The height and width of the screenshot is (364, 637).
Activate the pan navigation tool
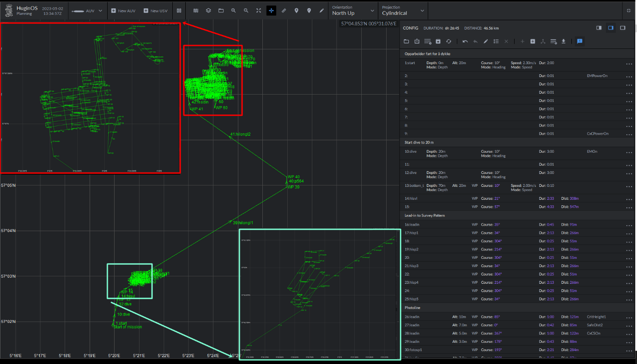pyautogui.click(x=271, y=10)
